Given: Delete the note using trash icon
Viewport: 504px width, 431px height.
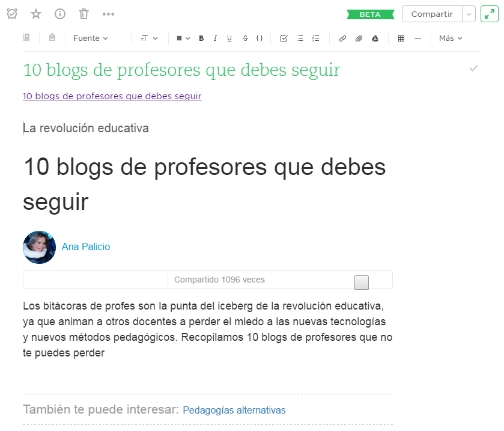Looking at the screenshot, I should point(84,14).
